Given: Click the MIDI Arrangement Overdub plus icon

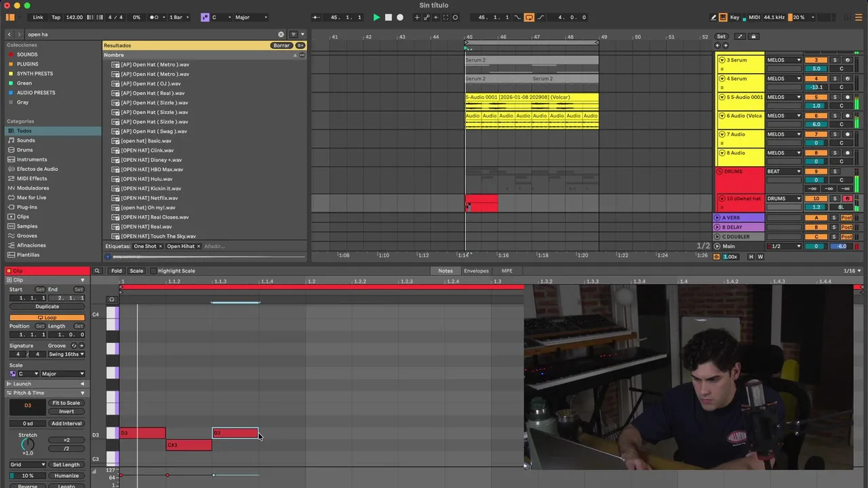Looking at the screenshot, I should point(417,17).
